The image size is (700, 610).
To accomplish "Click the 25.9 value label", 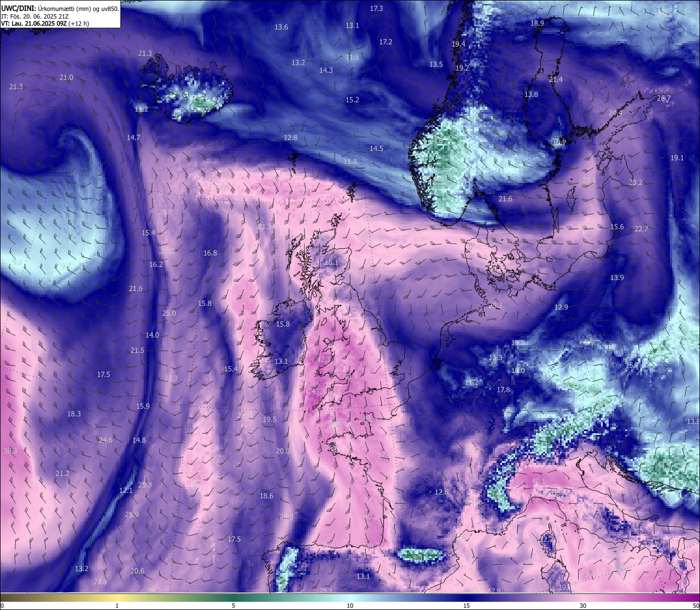I will 132,515.
